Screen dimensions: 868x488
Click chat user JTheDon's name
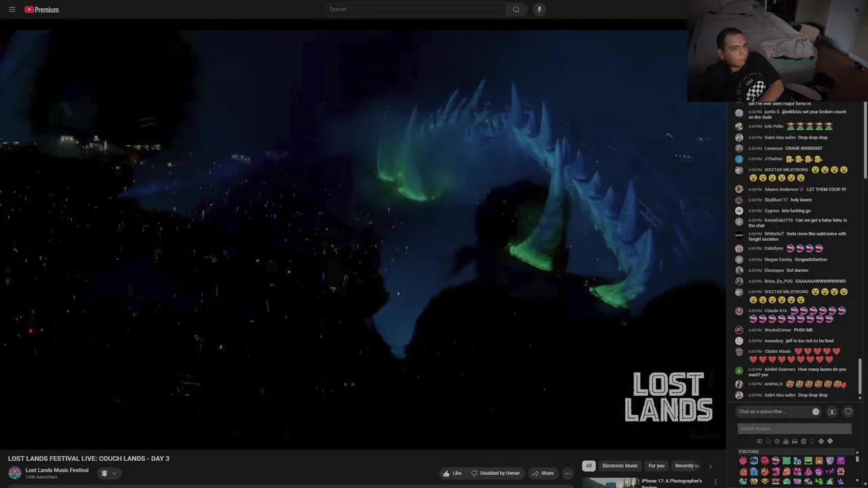click(773, 159)
